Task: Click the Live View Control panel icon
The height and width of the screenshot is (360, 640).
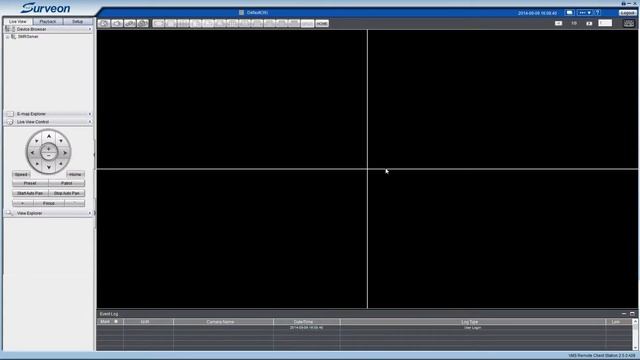Action: (10, 122)
